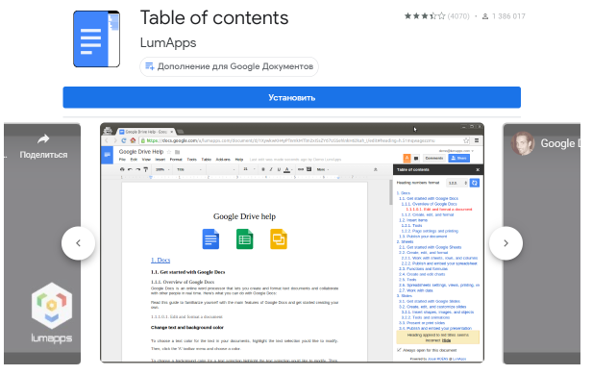
Task: Click the 1. Docs heading link in document
Action: [x=160, y=260]
